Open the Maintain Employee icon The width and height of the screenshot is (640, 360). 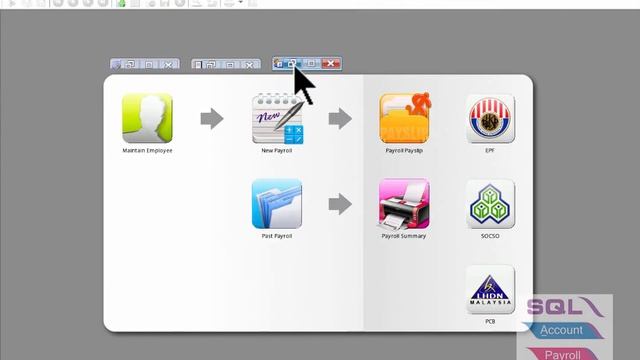pos(147,118)
